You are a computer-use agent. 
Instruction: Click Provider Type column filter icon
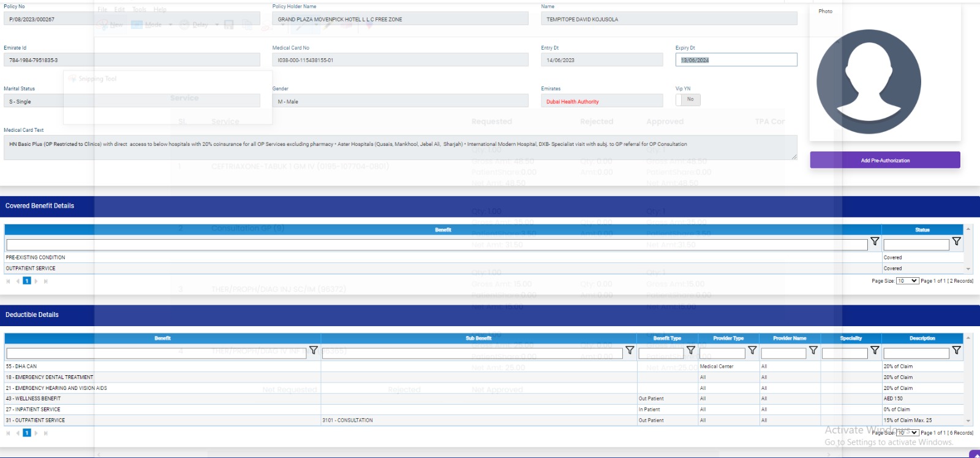click(752, 350)
